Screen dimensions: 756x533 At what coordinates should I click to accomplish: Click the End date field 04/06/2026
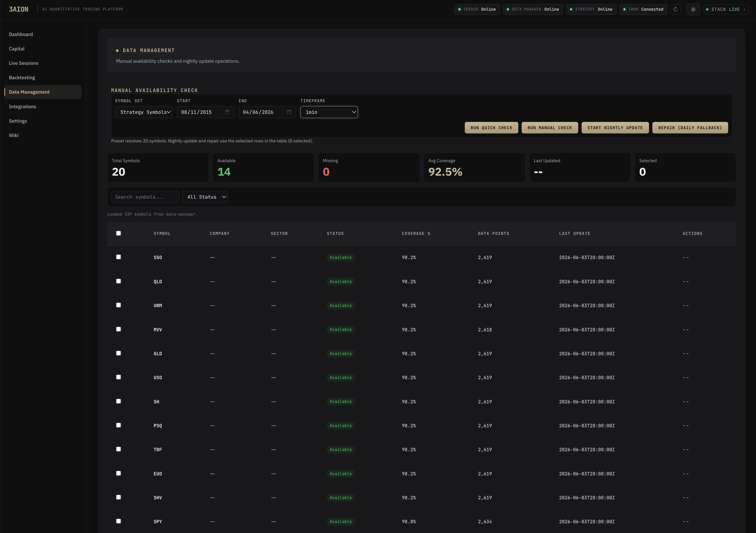pyautogui.click(x=267, y=112)
